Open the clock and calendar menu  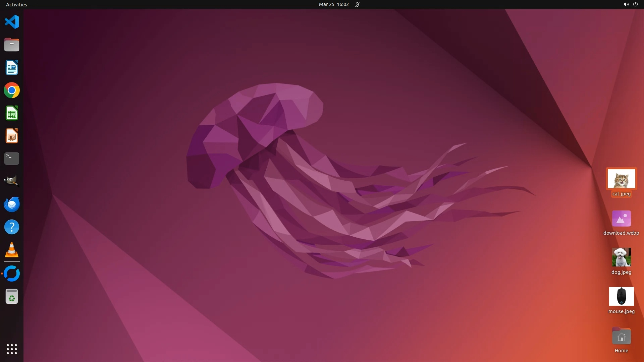pos(333,4)
